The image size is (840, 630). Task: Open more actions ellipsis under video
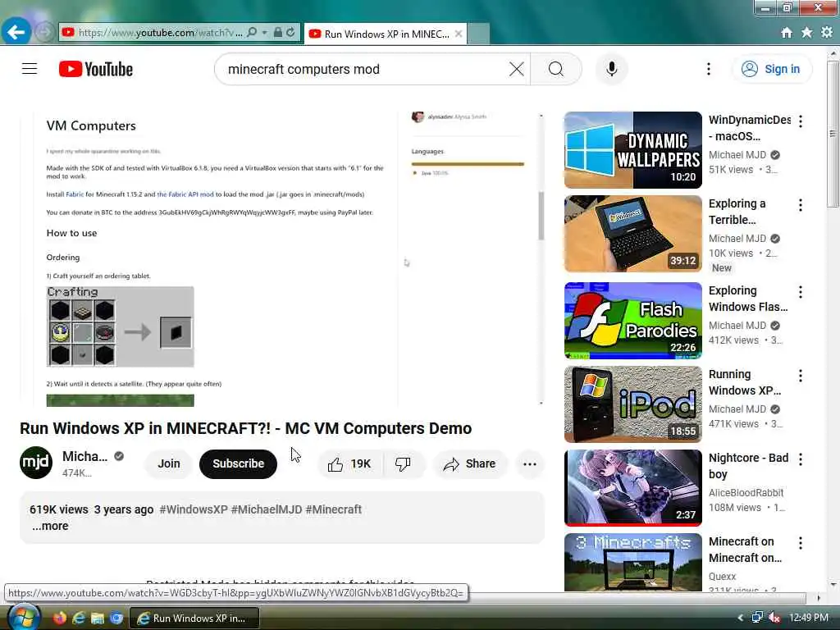[530, 464]
